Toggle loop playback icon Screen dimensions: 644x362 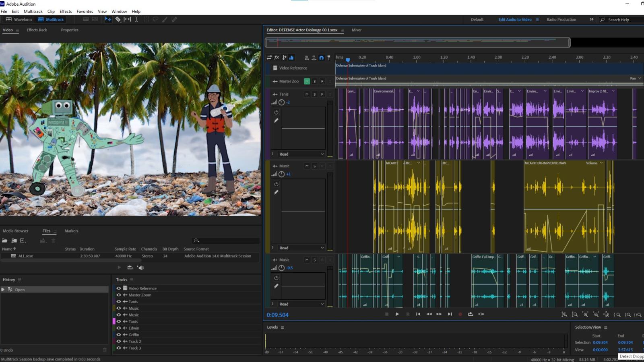(471, 314)
